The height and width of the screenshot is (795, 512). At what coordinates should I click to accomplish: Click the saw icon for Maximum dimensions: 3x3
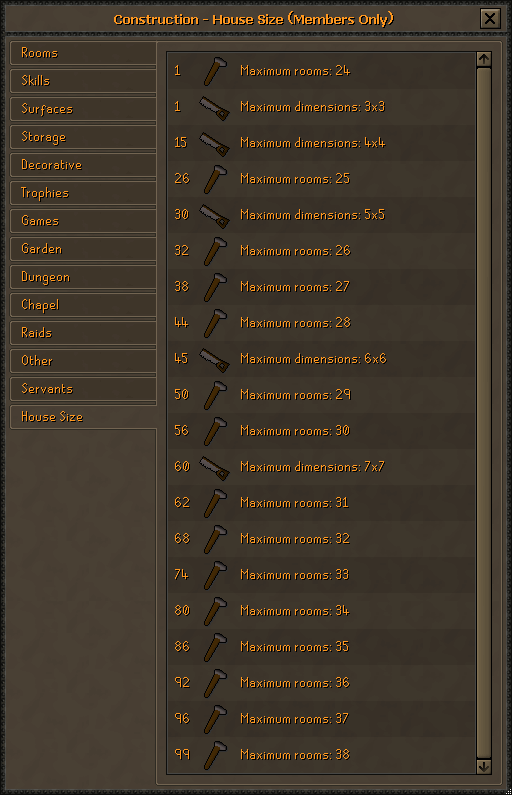pos(214,107)
